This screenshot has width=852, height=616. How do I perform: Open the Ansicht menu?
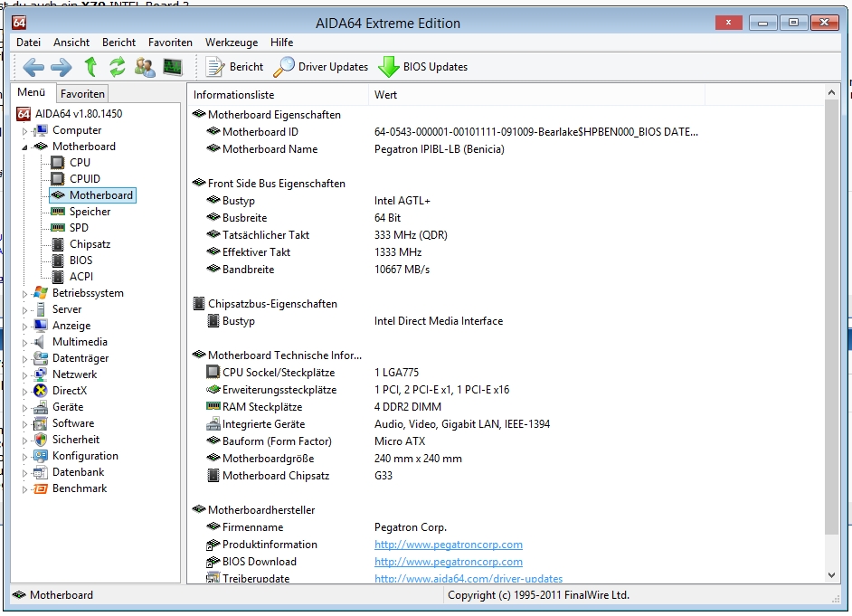pos(71,43)
